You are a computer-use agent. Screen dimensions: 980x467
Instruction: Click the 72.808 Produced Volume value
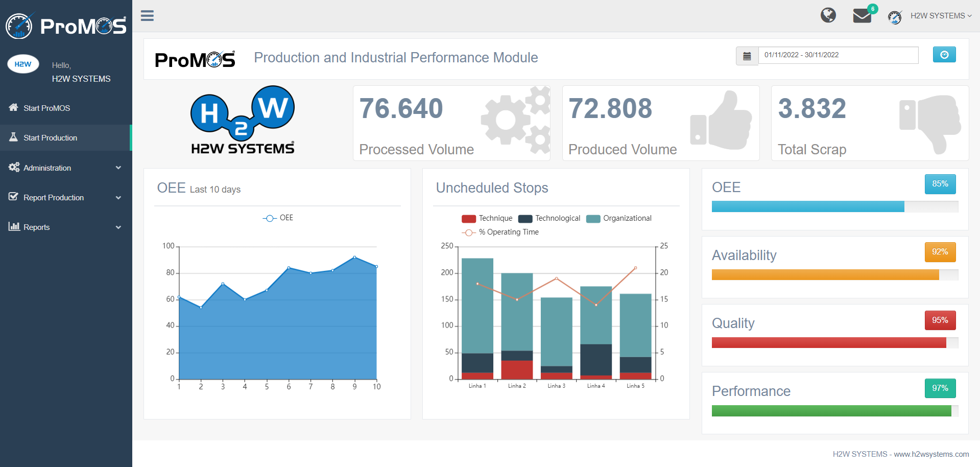(x=610, y=108)
